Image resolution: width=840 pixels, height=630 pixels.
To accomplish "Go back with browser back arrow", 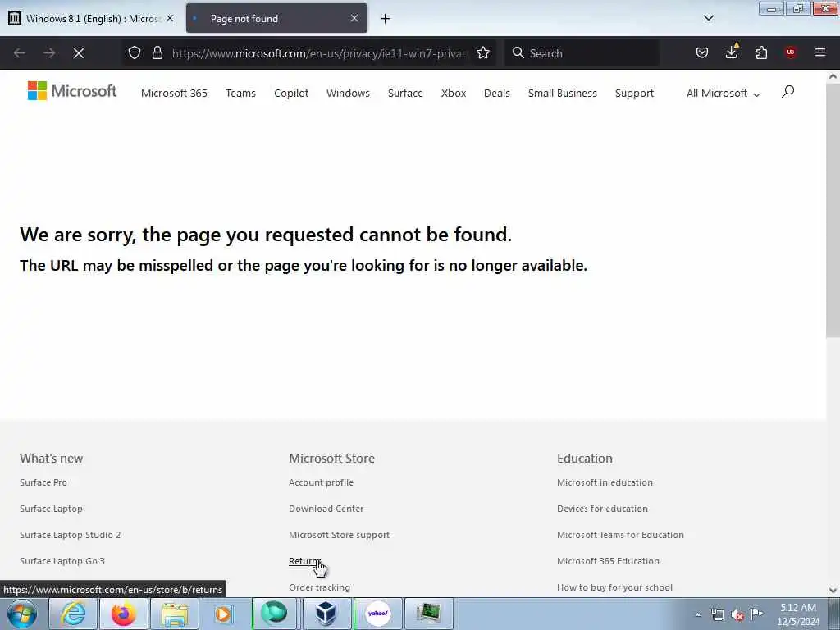I will pyautogui.click(x=20, y=53).
